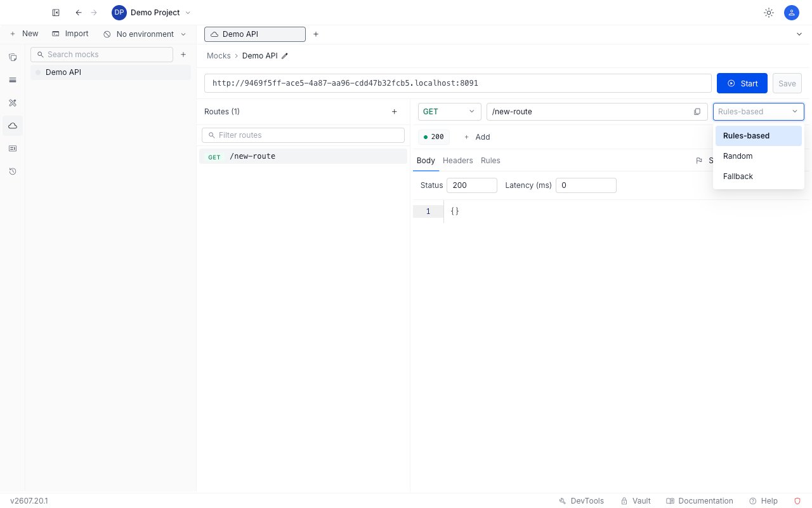Viewport: 812px width, 508px height.
Task: Go forward with the right arrow
Action: (94, 13)
